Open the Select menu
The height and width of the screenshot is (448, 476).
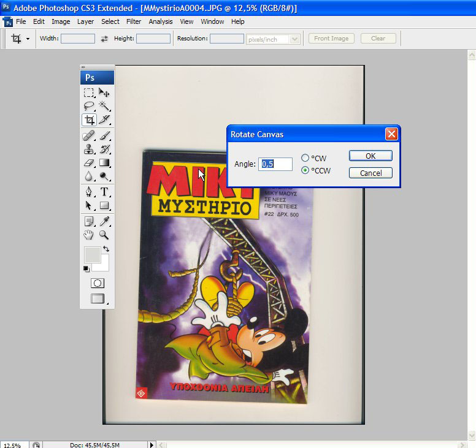tap(110, 21)
